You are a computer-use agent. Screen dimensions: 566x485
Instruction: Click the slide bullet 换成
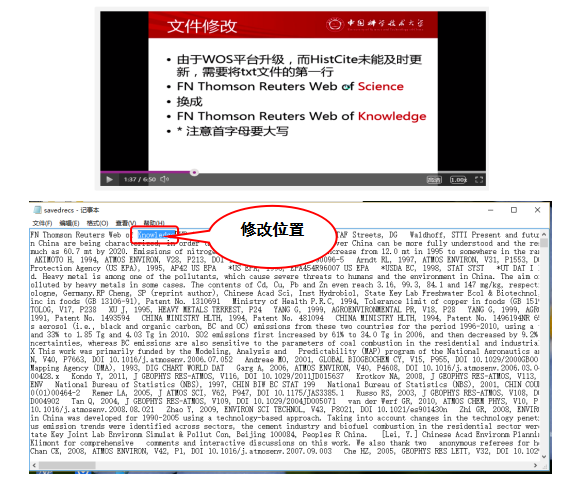pos(190,102)
